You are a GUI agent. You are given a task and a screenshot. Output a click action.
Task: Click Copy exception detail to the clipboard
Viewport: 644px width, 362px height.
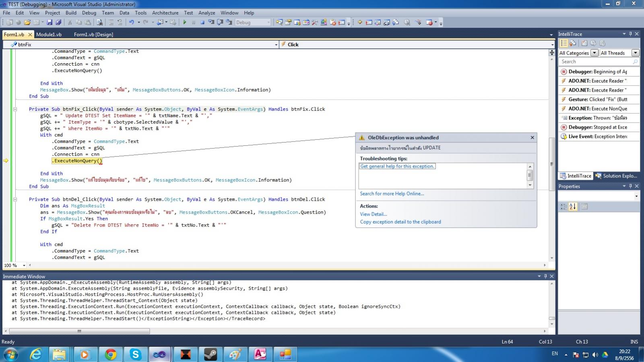[400, 222]
